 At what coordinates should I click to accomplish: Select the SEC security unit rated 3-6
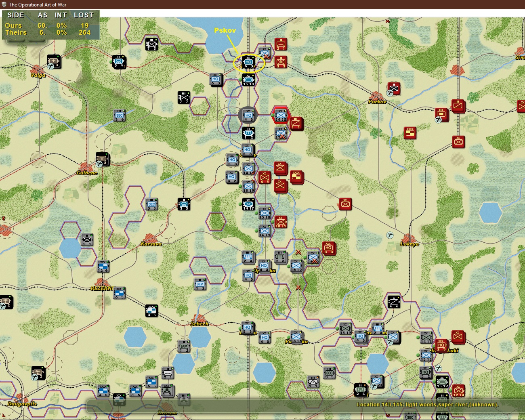tap(120, 115)
